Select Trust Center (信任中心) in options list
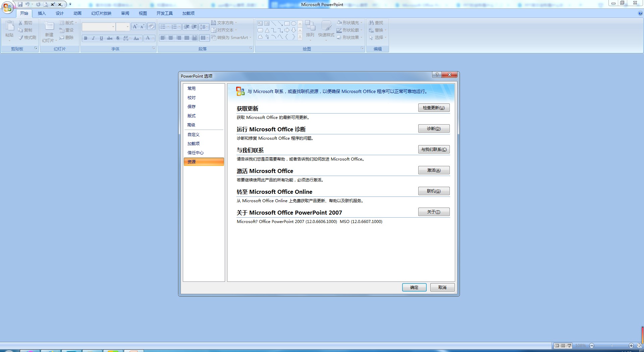 coord(204,153)
